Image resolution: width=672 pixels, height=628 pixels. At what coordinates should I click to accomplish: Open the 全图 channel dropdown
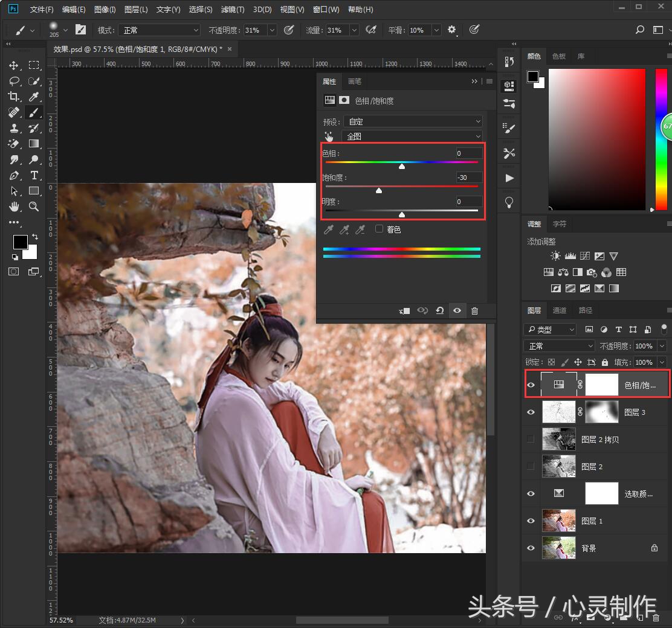413,136
